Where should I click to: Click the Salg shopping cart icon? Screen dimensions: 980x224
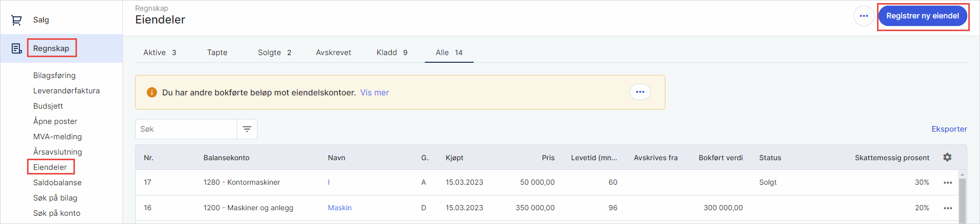click(x=16, y=20)
